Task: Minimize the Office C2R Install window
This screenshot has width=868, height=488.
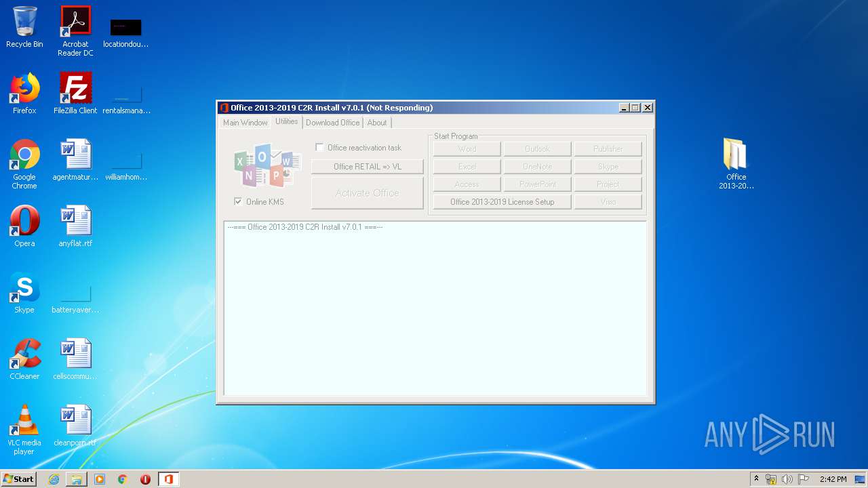Action: click(x=624, y=108)
